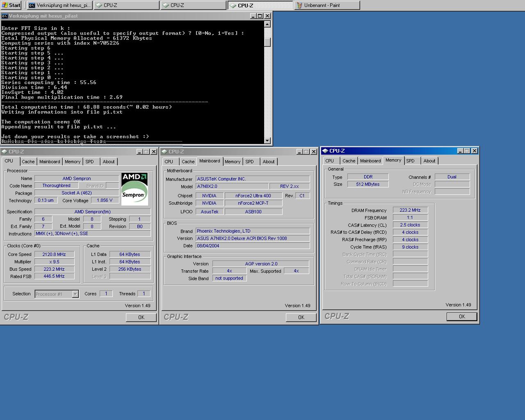Select first CPU-Z taskbar button

point(127,5)
